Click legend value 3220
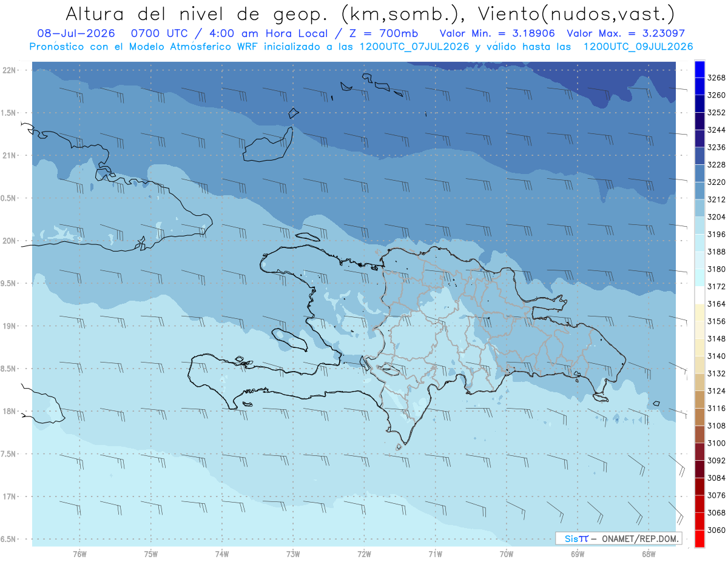 [x=716, y=182]
